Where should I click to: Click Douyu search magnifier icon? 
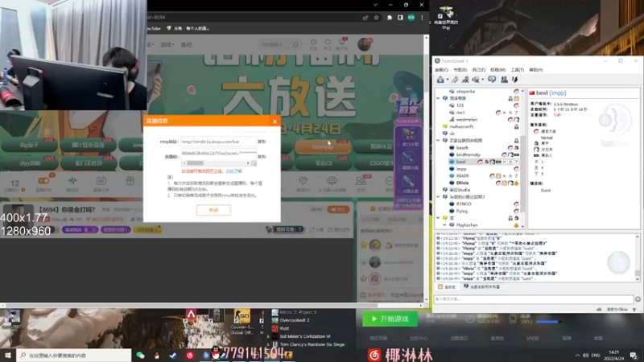point(295,45)
